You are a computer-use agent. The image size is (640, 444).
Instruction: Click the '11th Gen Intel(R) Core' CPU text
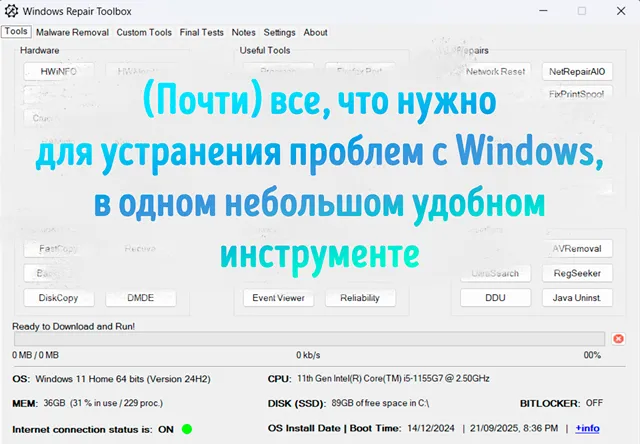point(393,379)
